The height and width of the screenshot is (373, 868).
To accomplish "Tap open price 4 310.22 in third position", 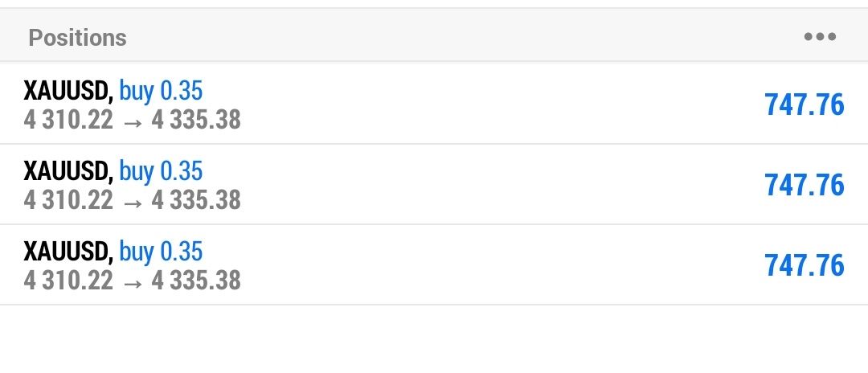I will (x=69, y=280).
